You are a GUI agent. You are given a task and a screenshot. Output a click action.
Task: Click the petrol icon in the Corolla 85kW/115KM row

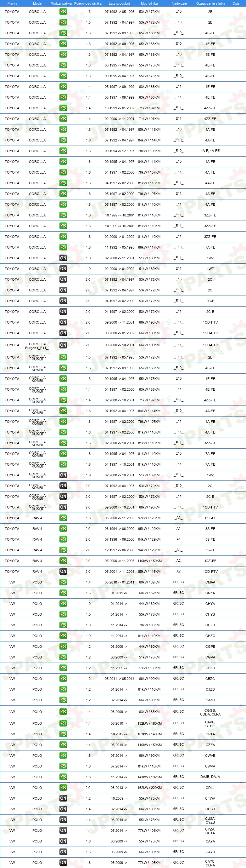coord(63,129)
